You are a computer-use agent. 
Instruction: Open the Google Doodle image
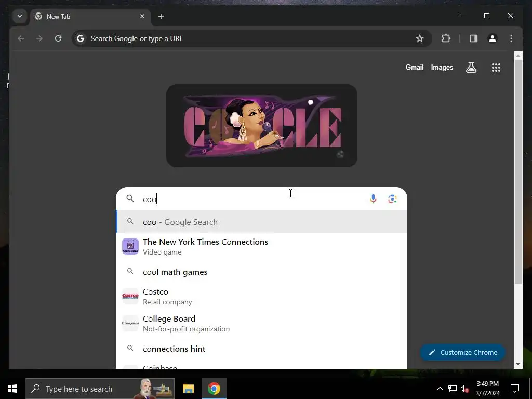click(262, 126)
